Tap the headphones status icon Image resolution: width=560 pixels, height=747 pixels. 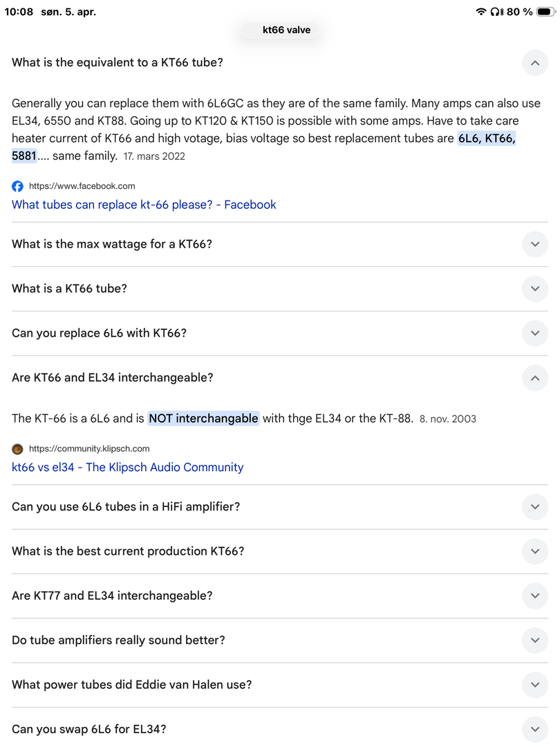496,12
